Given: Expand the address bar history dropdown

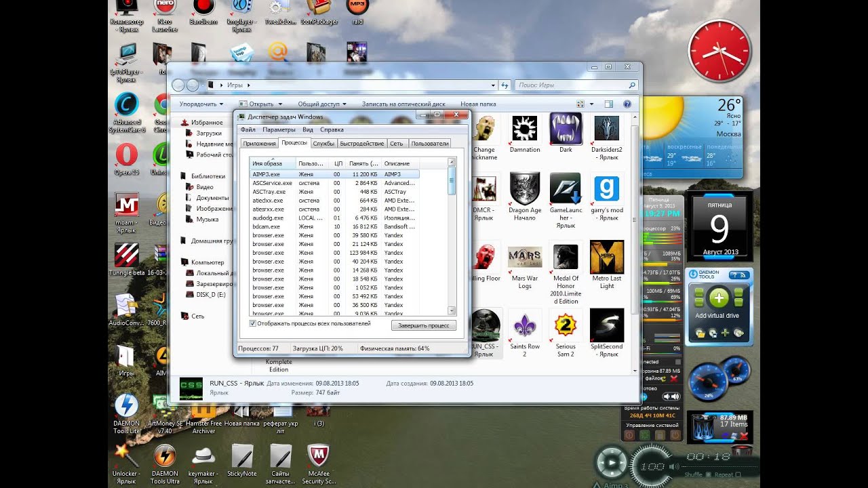Looking at the screenshot, I should pyautogui.click(x=493, y=85).
